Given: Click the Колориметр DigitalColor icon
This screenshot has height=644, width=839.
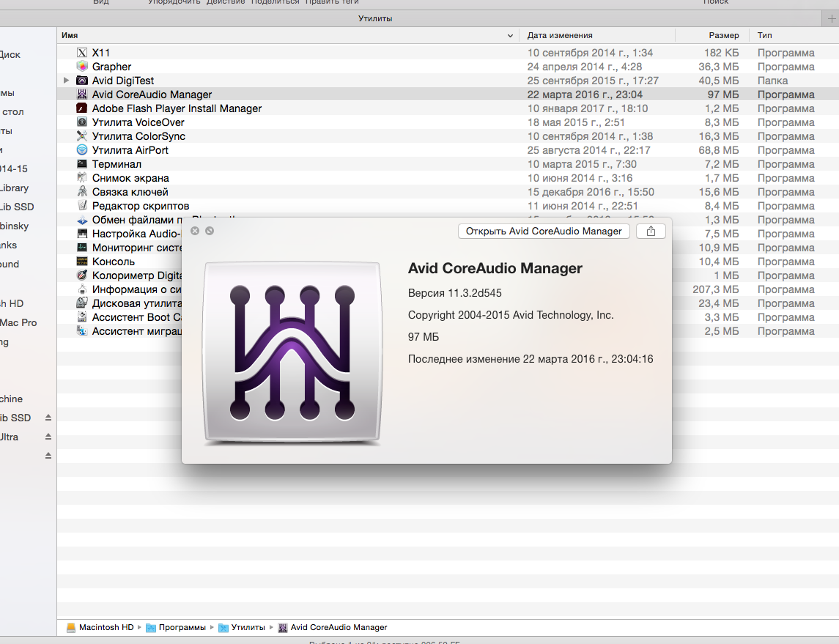Looking at the screenshot, I should click(x=82, y=275).
